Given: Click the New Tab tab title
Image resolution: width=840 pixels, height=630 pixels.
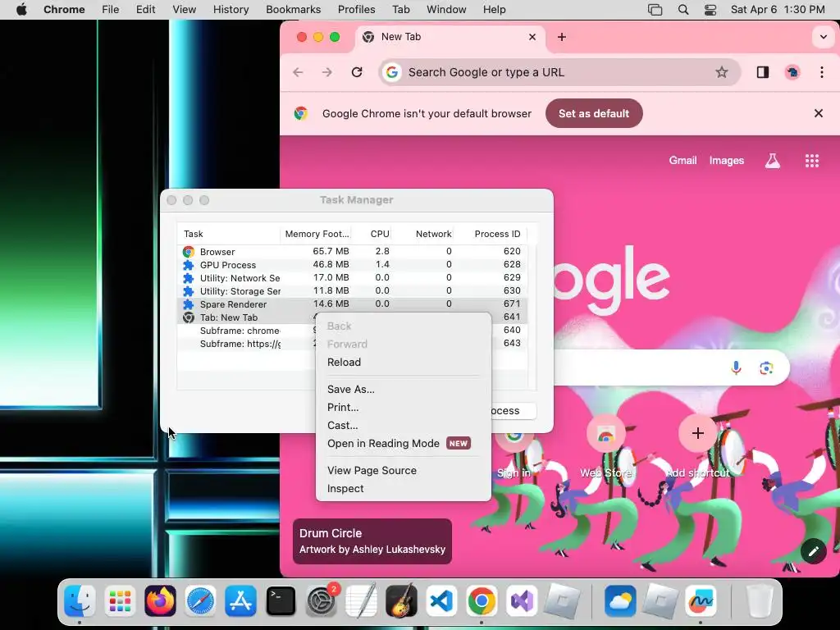Looking at the screenshot, I should pos(400,37).
